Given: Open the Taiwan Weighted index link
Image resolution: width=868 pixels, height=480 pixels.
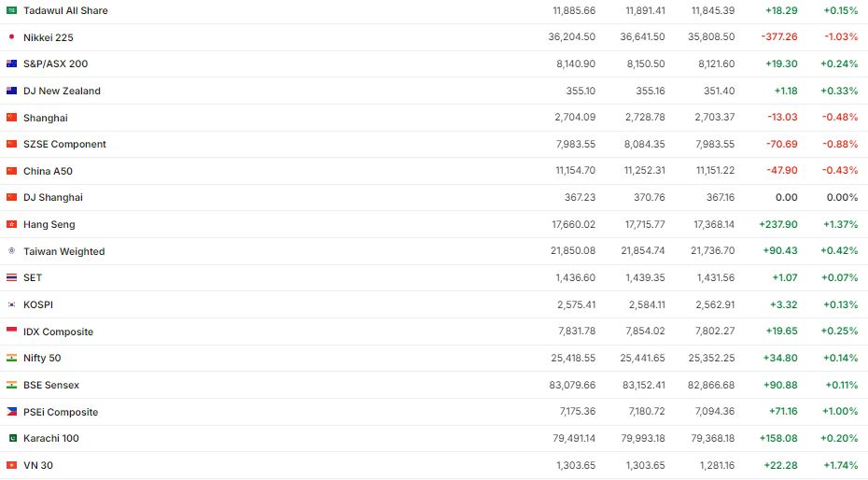Looking at the screenshot, I should pyautogui.click(x=63, y=251).
